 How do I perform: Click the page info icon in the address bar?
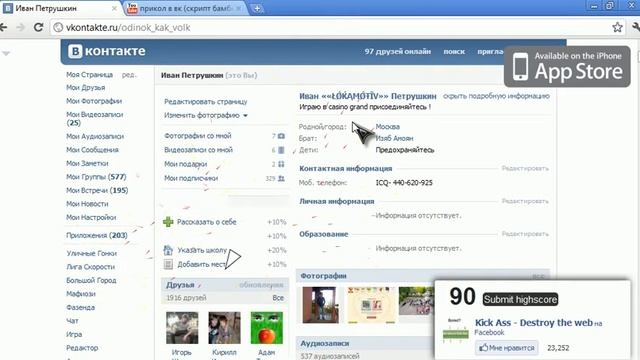click(58, 27)
